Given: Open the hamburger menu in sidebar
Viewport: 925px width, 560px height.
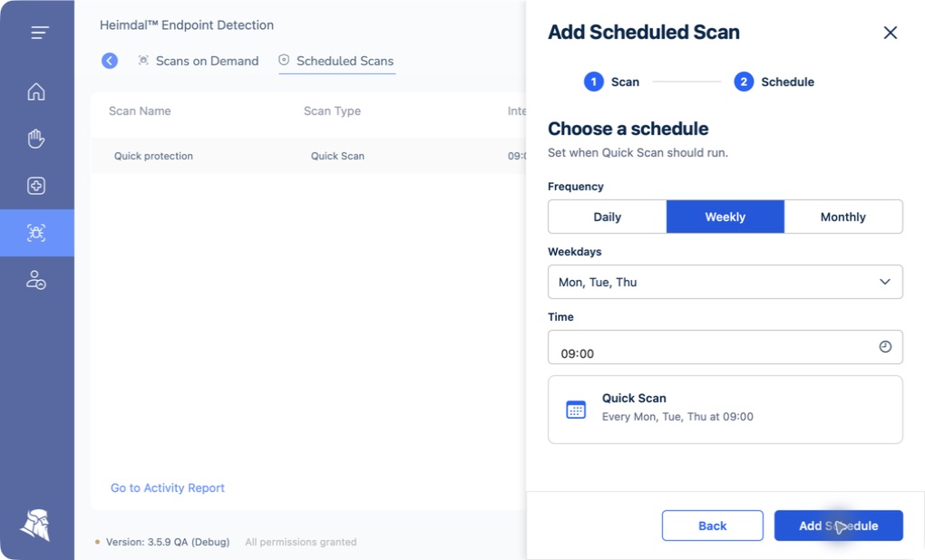Looking at the screenshot, I should click(x=40, y=33).
